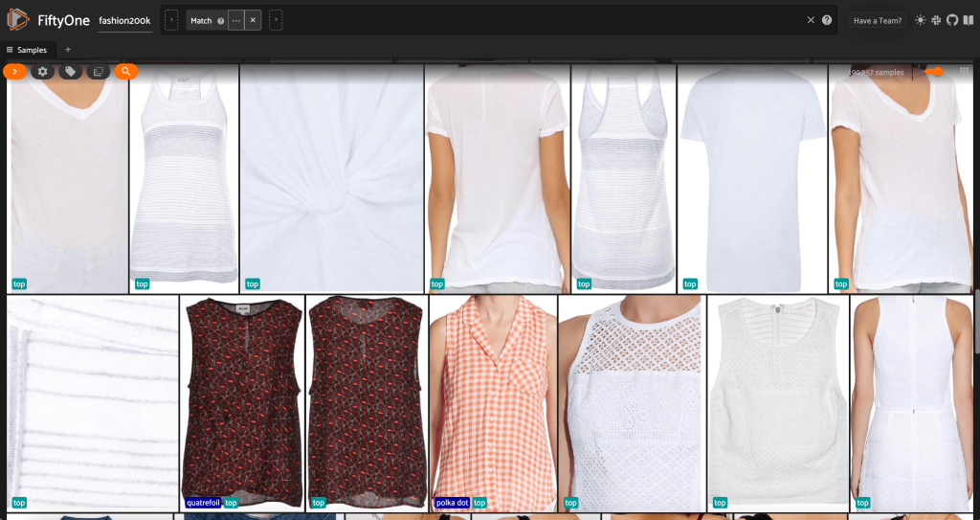Viewport: 980px width, 520px height.
Task: Select the Match view stage label
Action: [x=201, y=21]
